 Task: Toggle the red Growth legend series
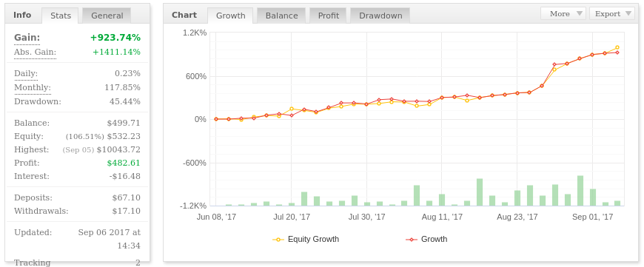[x=426, y=239]
